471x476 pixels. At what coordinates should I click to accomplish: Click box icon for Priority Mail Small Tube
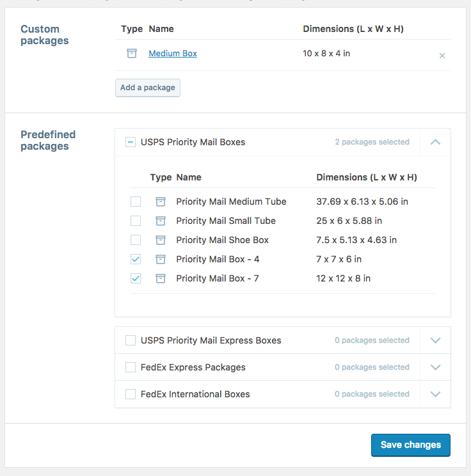[x=161, y=221]
